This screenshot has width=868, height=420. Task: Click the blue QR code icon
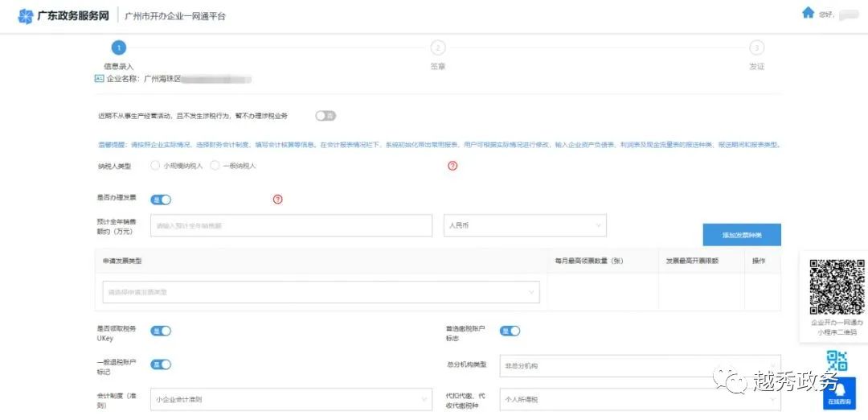pyautogui.click(x=837, y=360)
